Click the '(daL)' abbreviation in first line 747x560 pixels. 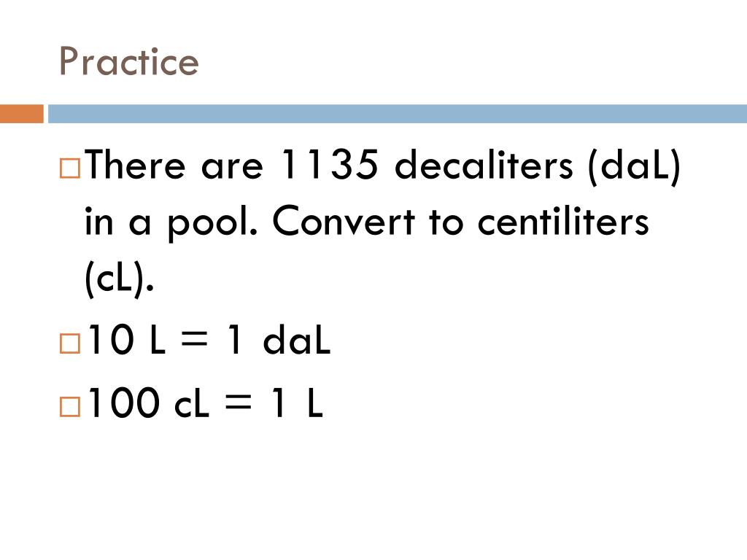tap(634, 166)
